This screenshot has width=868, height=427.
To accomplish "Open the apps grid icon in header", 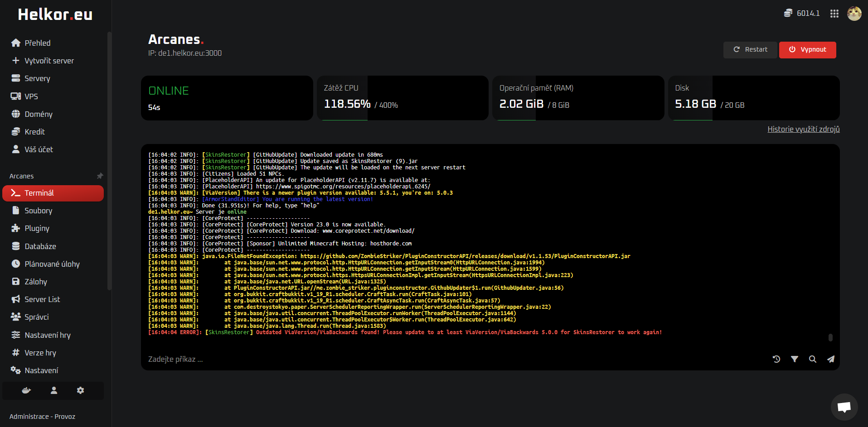I will point(834,14).
